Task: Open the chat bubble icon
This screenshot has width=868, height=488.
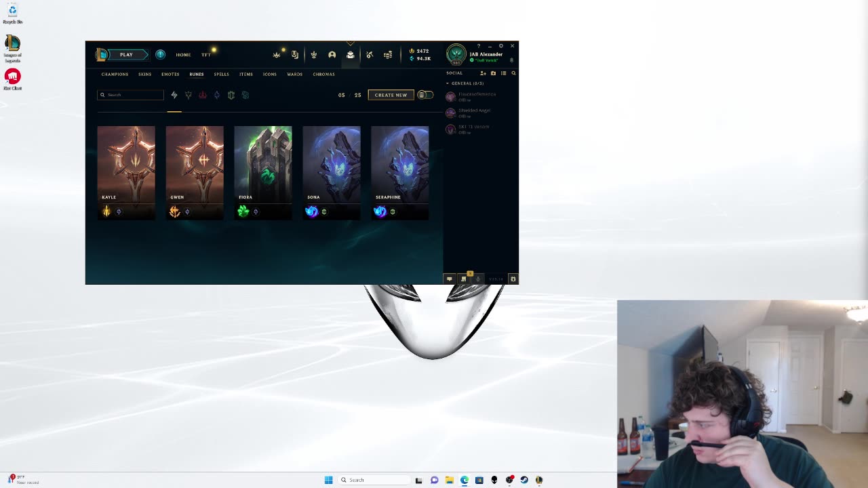Action: click(x=449, y=279)
